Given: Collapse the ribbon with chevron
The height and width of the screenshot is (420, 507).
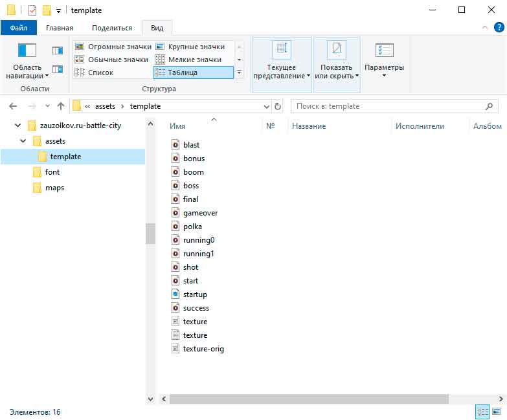Looking at the screenshot, I should coord(485,27).
